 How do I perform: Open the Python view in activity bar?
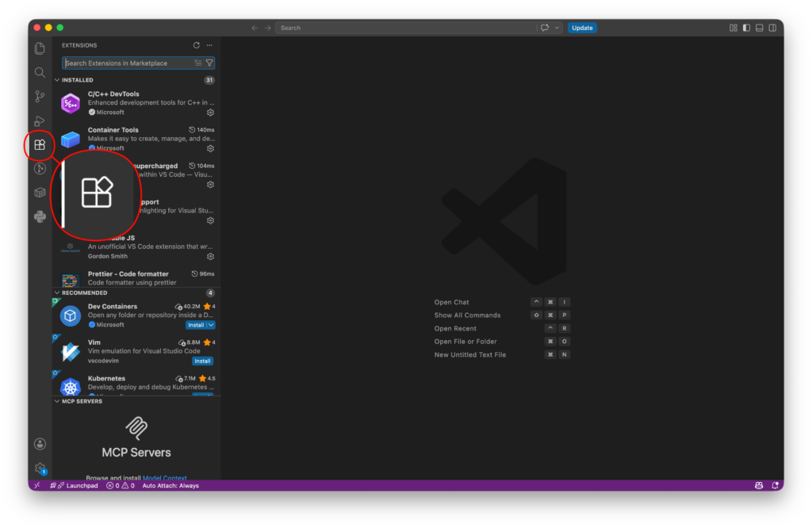(40, 216)
